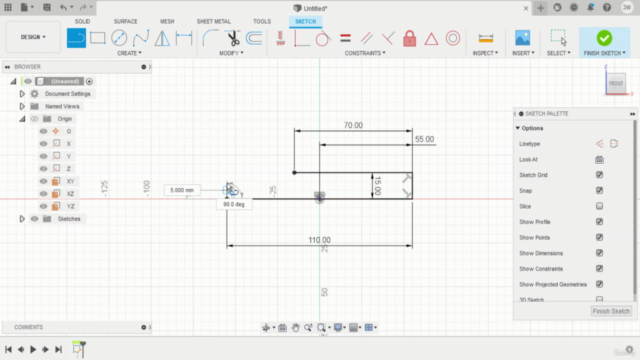Switch to the SURFACE tab
640x360 pixels.
[126, 21]
